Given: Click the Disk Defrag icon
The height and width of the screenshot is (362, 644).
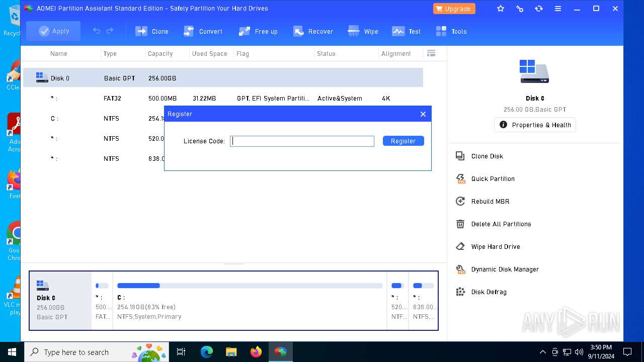Looking at the screenshot, I should coord(460,292).
